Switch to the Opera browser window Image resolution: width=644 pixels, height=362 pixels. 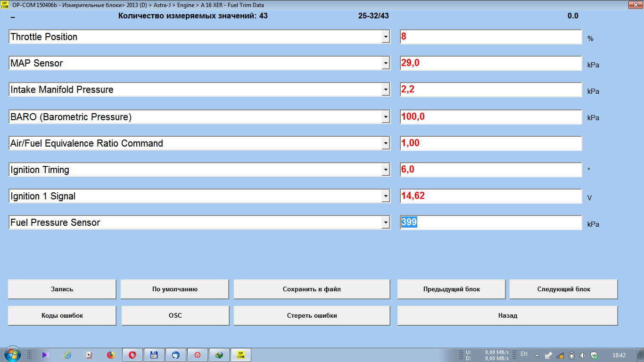coord(132,355)
